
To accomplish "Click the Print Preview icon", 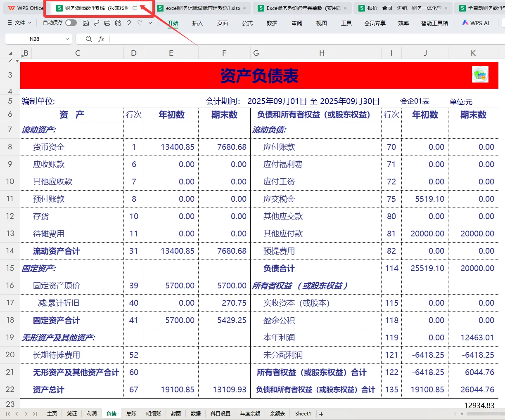I will pos(119,24).
